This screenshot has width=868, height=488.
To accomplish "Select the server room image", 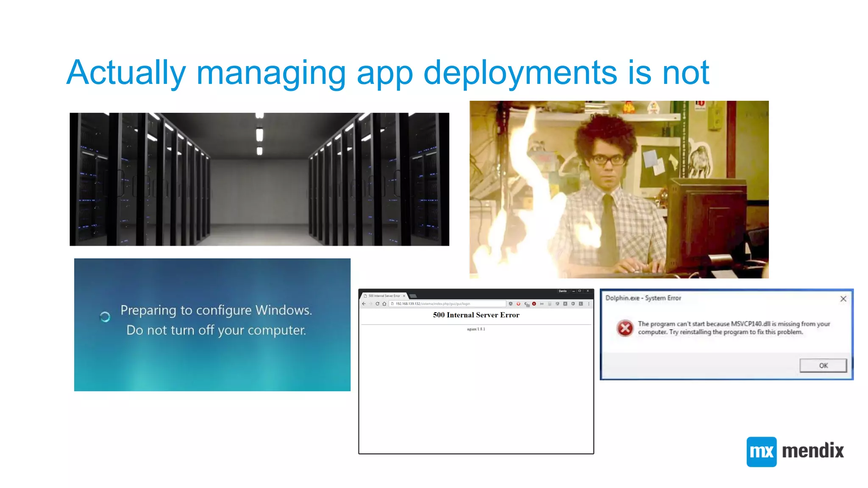I will 259,179.
